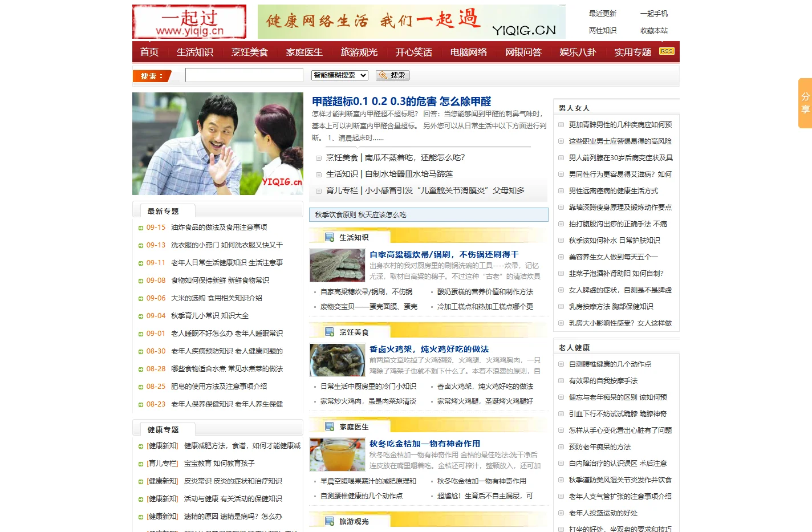This screenshot has width=812, height=532.
Task: Click bullet icon beside 更加青睐男性的几种疾病
Action: click(x=561, y=125)
